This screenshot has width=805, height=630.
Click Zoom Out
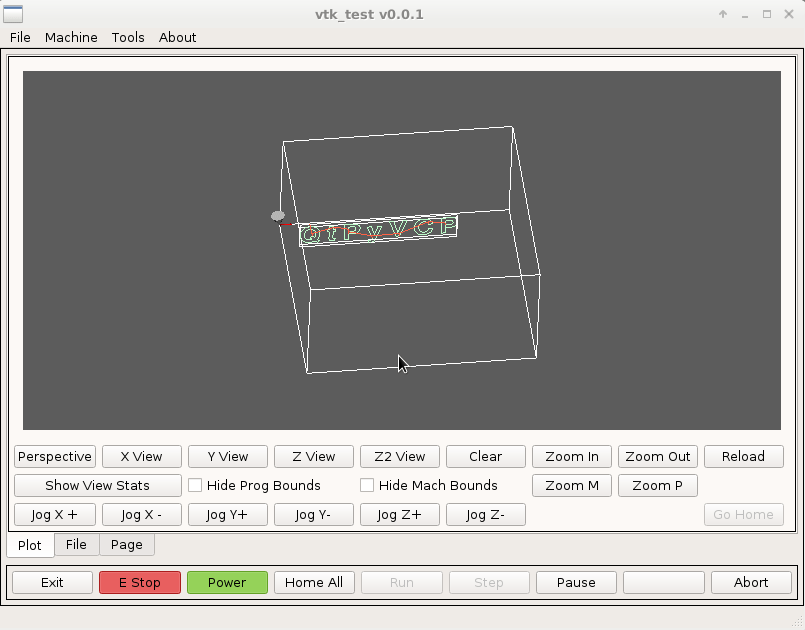(x=658, y=456)
